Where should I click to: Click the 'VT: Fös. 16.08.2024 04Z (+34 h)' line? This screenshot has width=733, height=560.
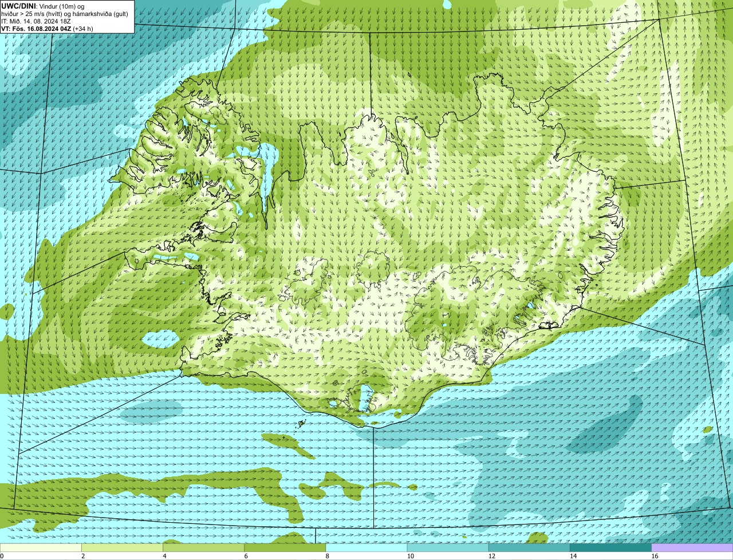(x=47, y=28)
